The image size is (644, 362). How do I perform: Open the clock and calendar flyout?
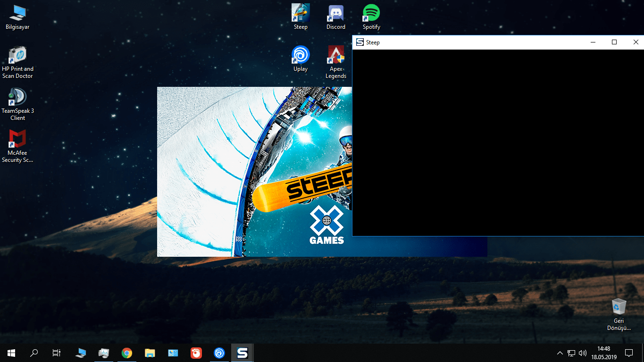pos(604,353)
